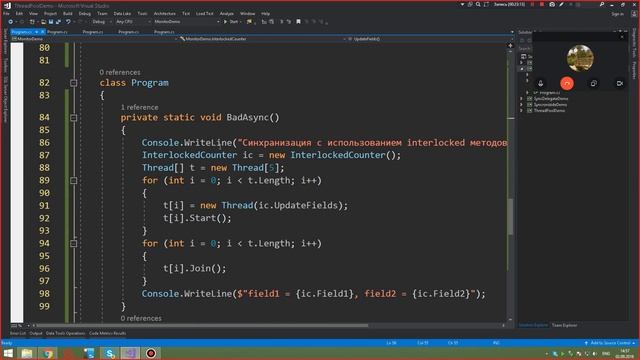Switch to Team Explorer tab

click(564, 325)
